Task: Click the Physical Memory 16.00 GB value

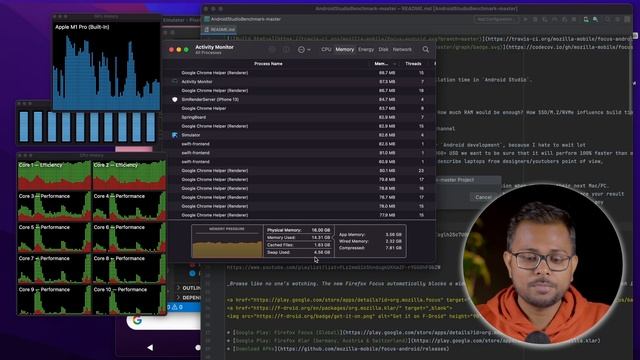Action: (321, 230)
